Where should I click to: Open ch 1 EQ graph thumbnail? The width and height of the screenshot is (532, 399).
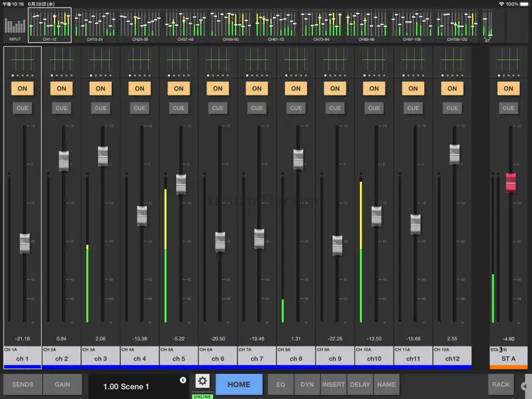(23, 60)
